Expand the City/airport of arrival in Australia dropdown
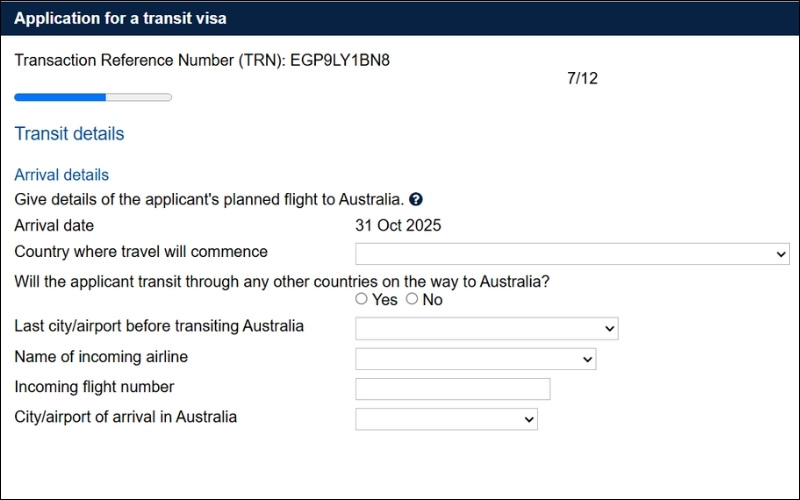The width and height of the screenshot is (800, 500). (446, 419)
